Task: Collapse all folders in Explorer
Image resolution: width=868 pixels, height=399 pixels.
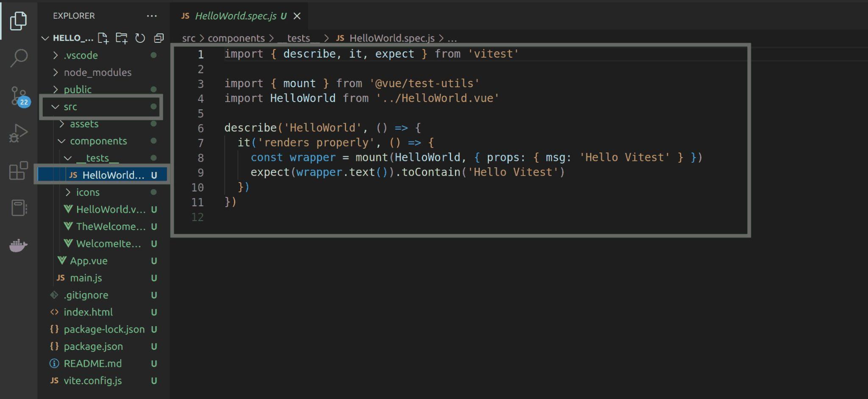Action: point(159,38)
